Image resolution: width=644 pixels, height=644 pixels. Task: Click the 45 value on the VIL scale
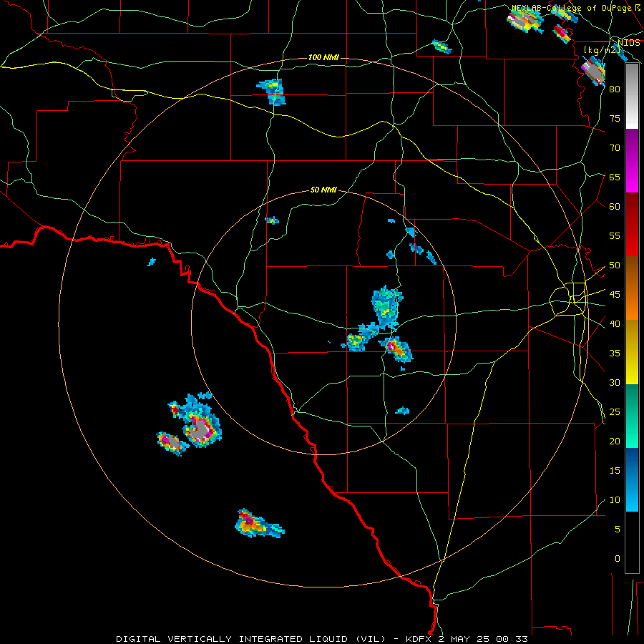[615, 295]
